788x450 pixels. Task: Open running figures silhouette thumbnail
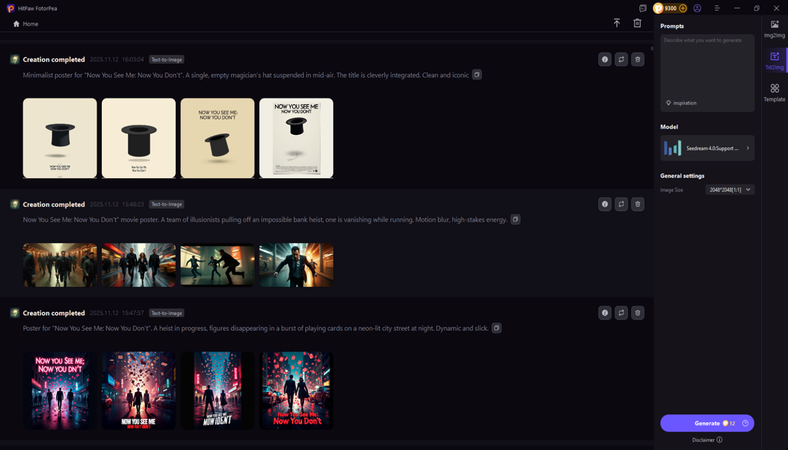pos(218,265)
